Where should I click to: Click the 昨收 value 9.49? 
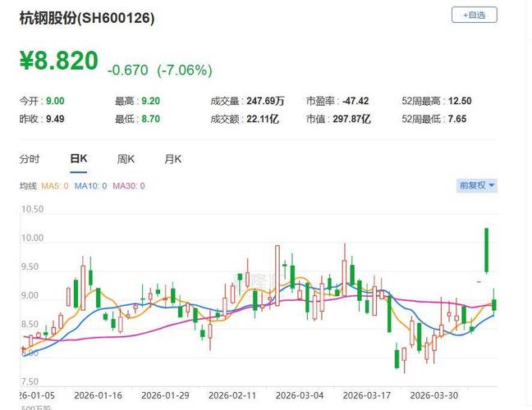(55, 119)
